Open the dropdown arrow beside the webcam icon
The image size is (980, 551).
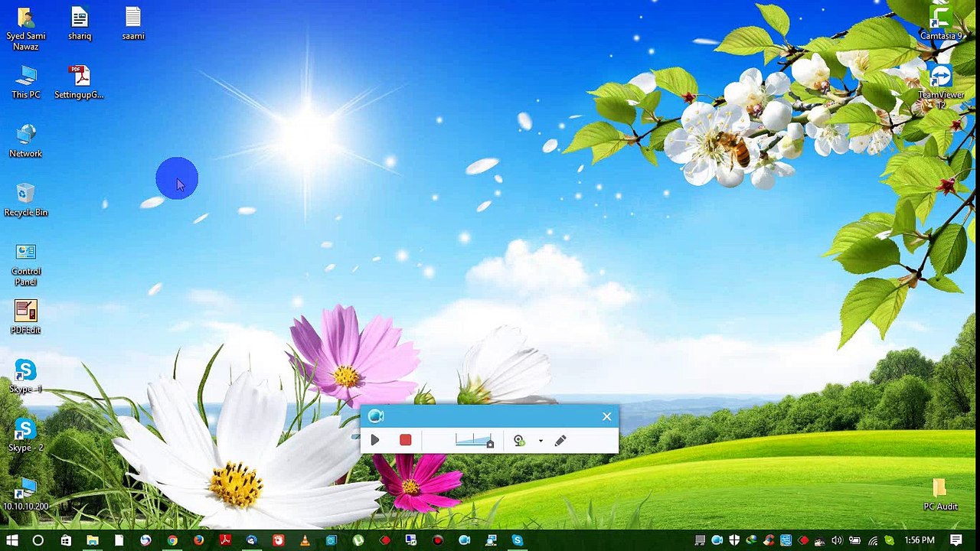point(541,441)
